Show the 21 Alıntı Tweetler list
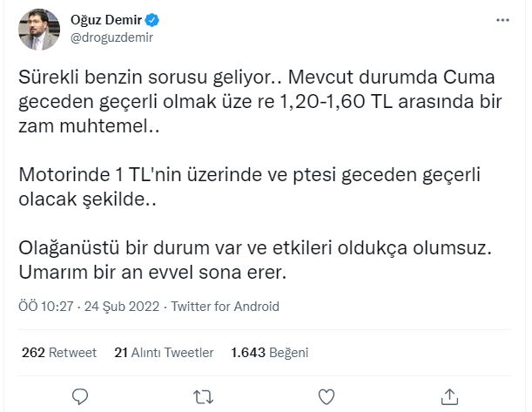532x412 pixels. point(164,353)
